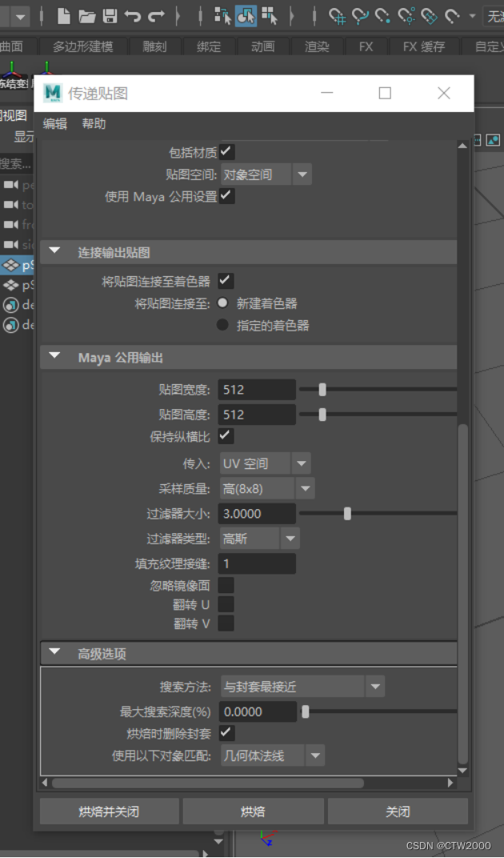The width and height of the screenshot is (504, 858).
Task: Click the Redo arrow icon
Action: (x=157, y=17)
